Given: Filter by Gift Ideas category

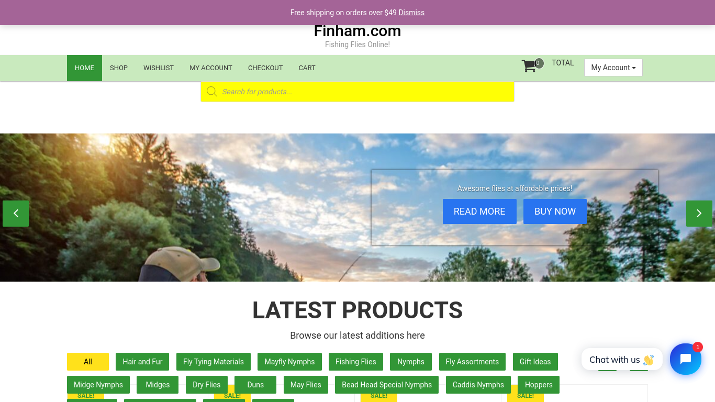Looking at the screenshot, I should [x=535, y=362].
